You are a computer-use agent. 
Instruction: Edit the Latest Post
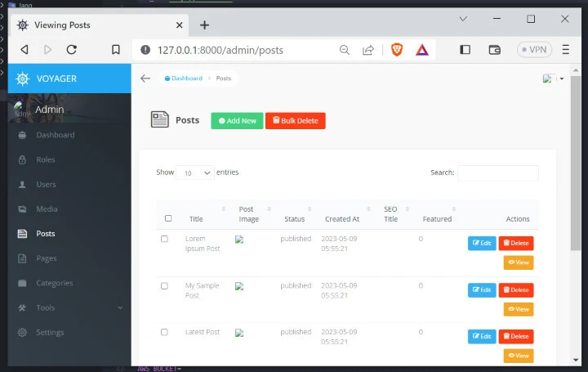pyautogui.click(x=482, y=336)
